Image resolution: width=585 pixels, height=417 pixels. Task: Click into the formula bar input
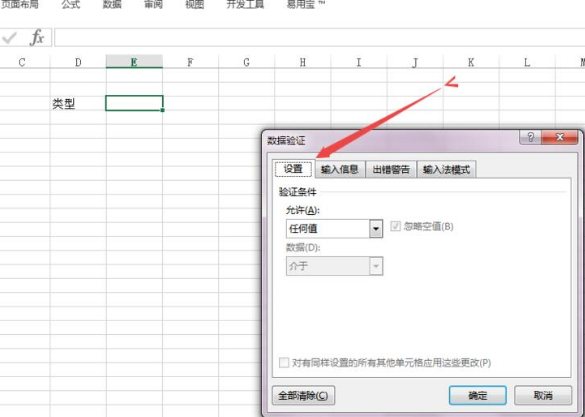coord(319,37)
